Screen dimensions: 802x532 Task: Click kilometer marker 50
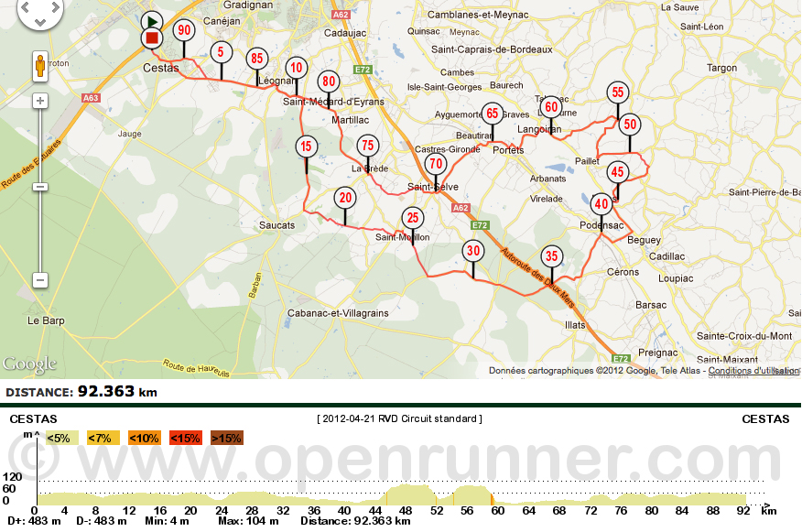pyautogui.click(x=630, y=125)
